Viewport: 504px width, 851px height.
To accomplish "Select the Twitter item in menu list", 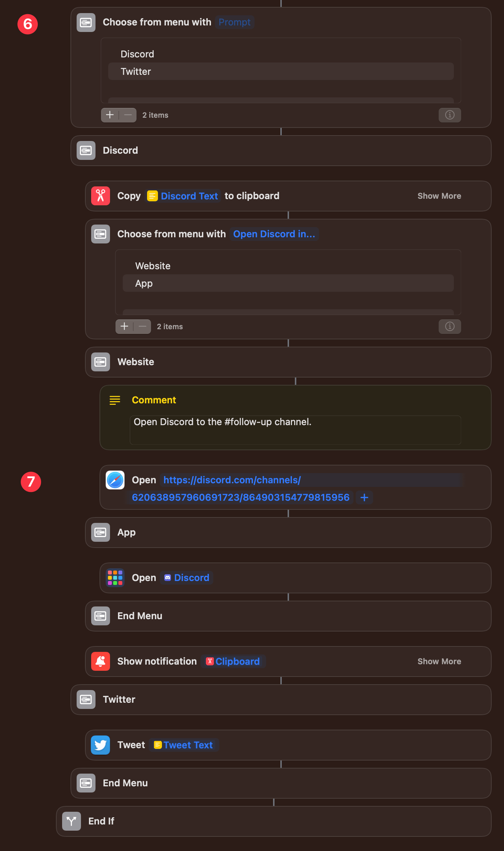I will pyautogui.click(x=281, y=72).
